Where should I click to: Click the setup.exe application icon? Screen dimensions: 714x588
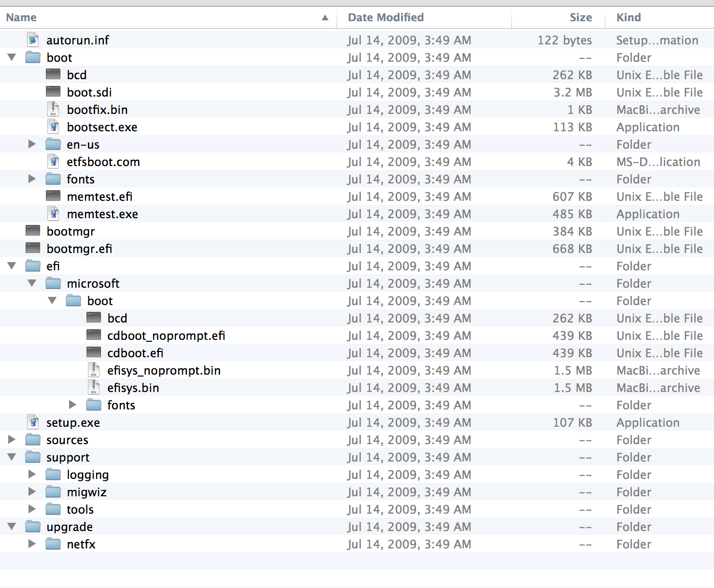(x=32, y=422)
